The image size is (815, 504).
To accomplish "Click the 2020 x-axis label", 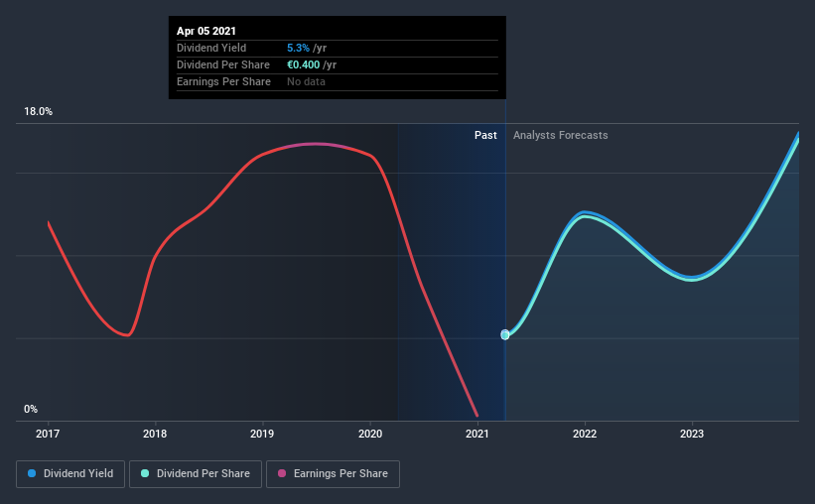I will click(370, 434).
